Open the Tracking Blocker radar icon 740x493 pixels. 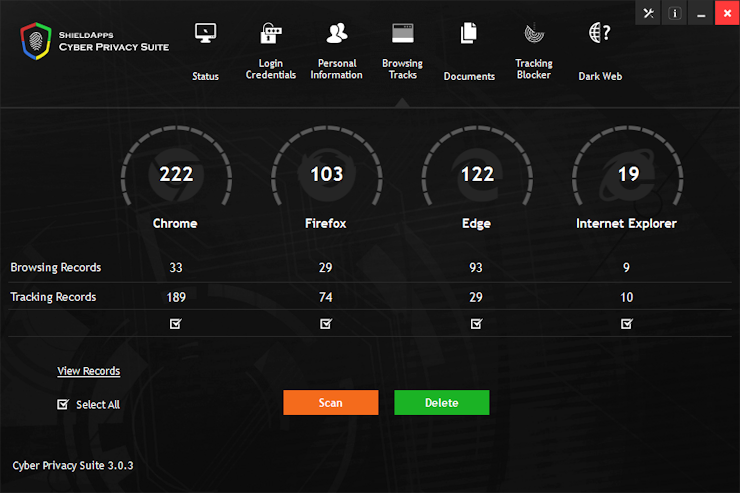pos(534,33)
